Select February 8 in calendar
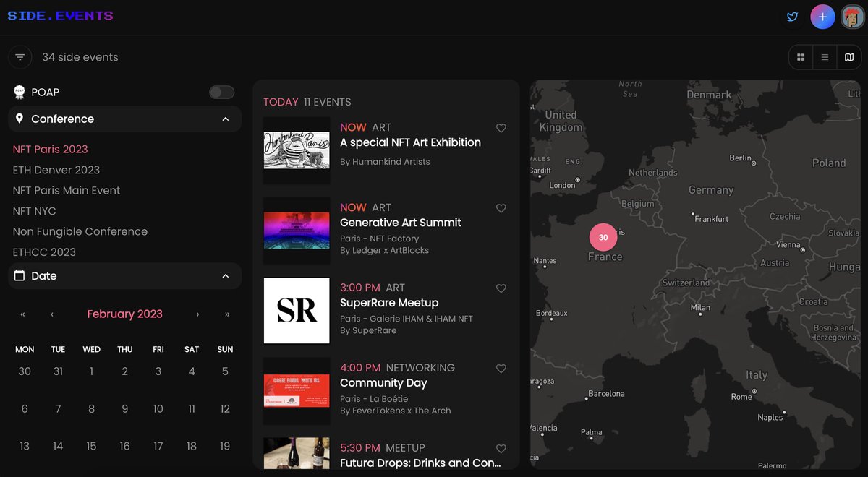The height and width of the screenshot is (477, 868). click(91, 409)
